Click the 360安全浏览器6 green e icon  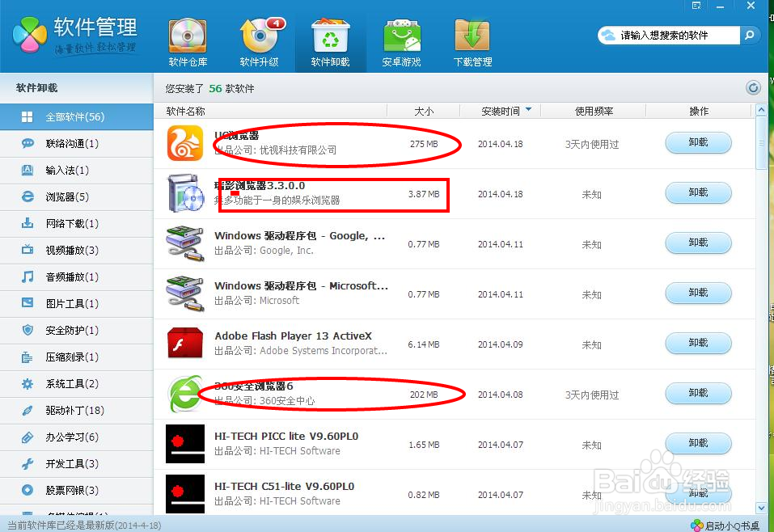pos(185,393)
